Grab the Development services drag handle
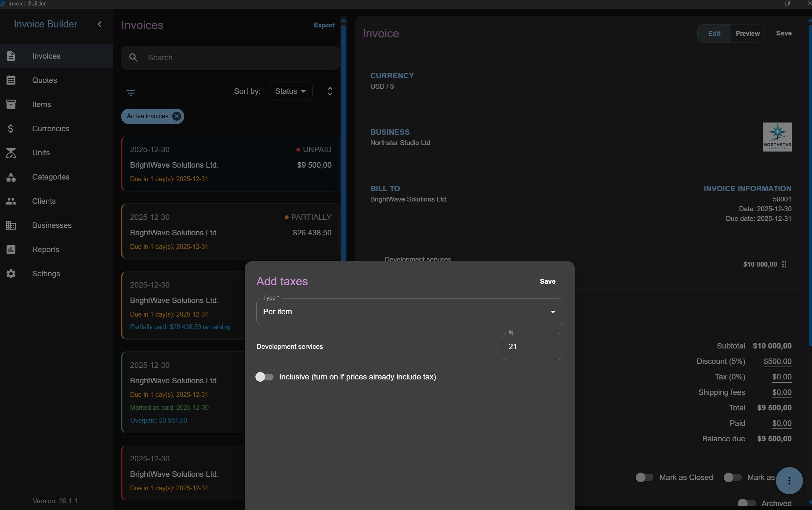This screenshot has height=510, width=812. point(784,264)
